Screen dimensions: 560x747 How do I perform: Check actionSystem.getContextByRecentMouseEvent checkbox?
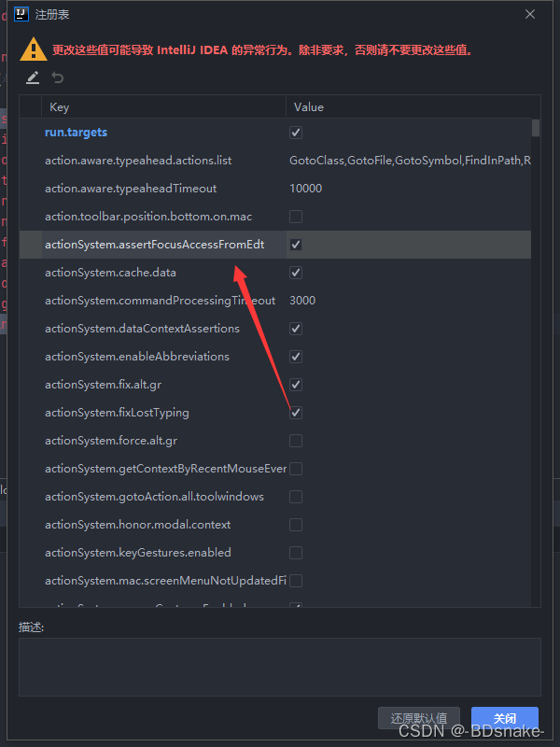296,469
